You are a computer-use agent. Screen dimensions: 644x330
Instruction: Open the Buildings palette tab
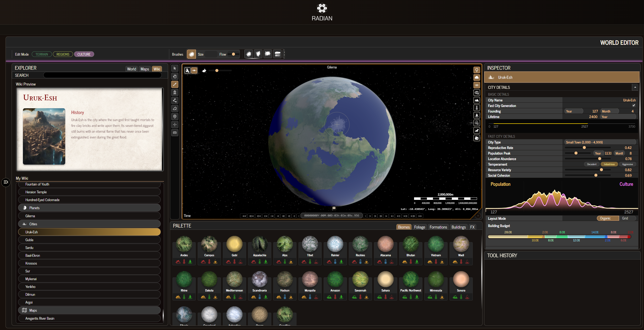point(459,227)
